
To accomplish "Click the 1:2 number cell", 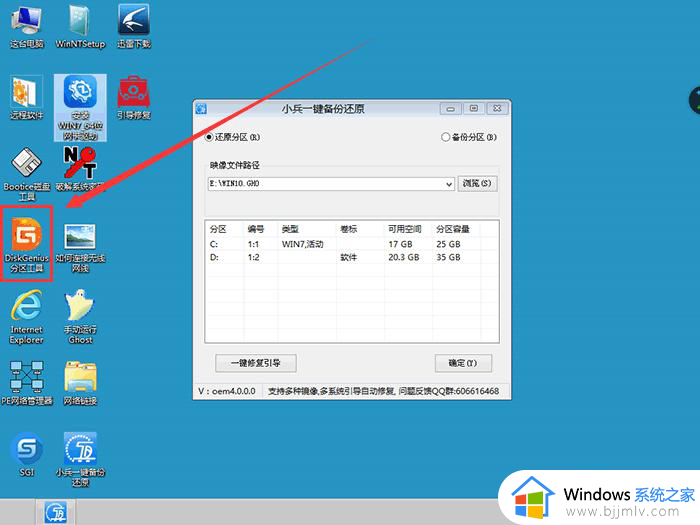I will click(x=253, y=257).
